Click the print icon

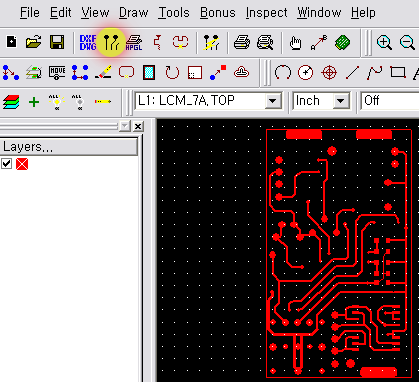coord(241,43)
